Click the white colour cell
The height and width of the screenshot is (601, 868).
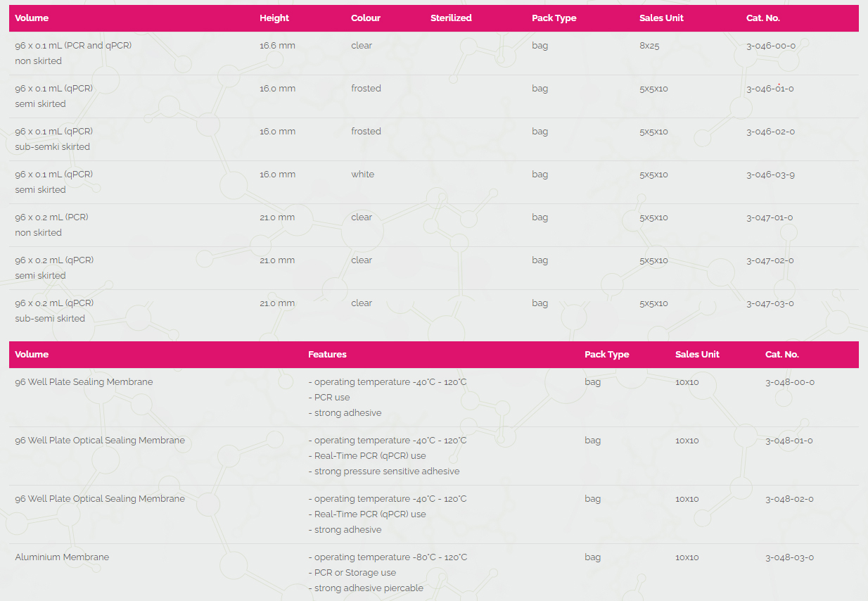click(362, 175)
